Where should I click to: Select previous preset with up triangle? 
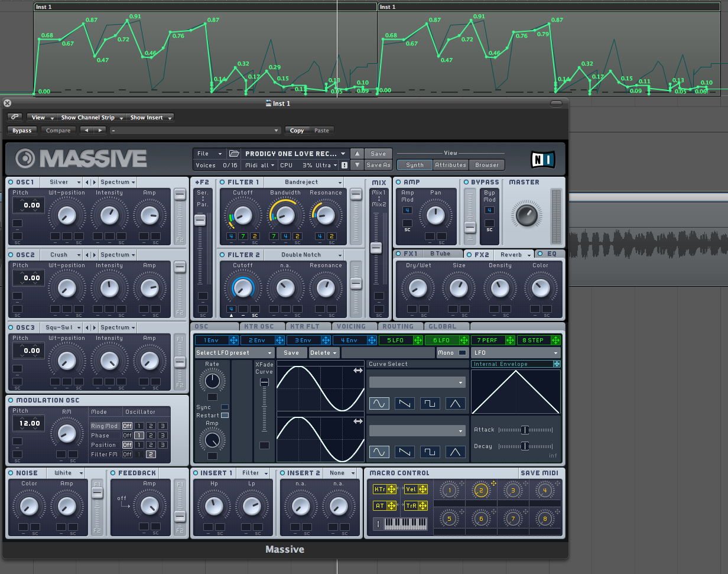357,154
